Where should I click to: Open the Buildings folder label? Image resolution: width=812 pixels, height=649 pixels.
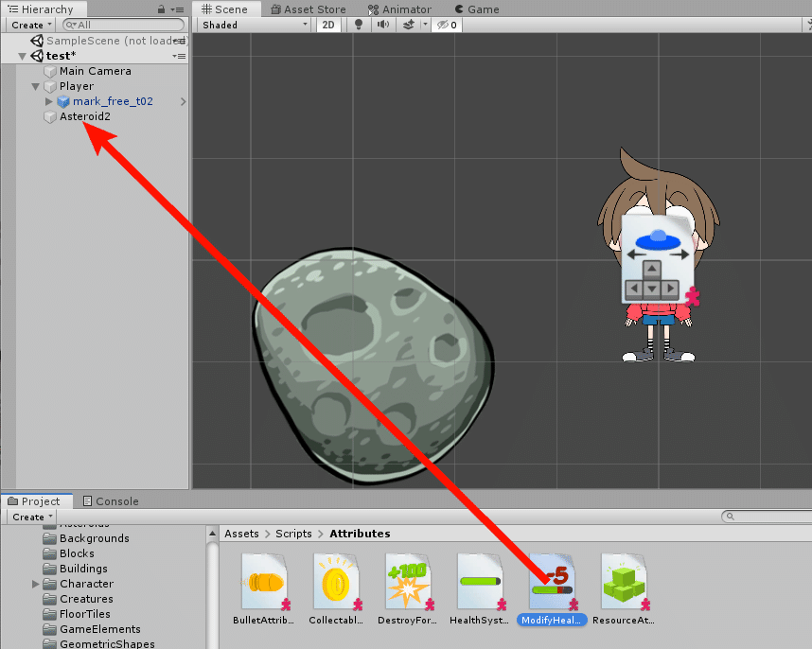tap(83, 569)
